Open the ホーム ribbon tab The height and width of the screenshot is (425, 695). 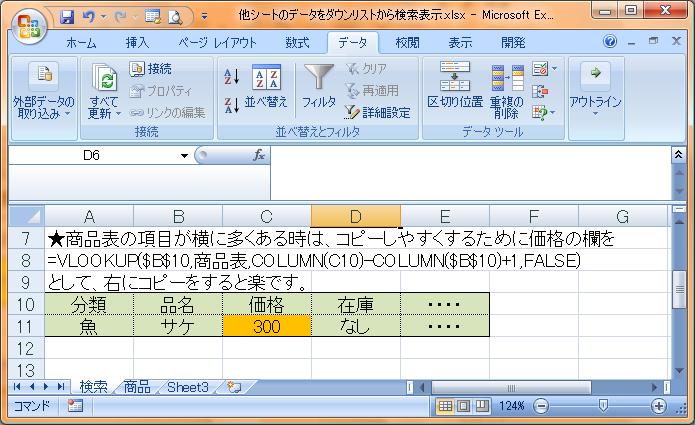pos(81,43)
